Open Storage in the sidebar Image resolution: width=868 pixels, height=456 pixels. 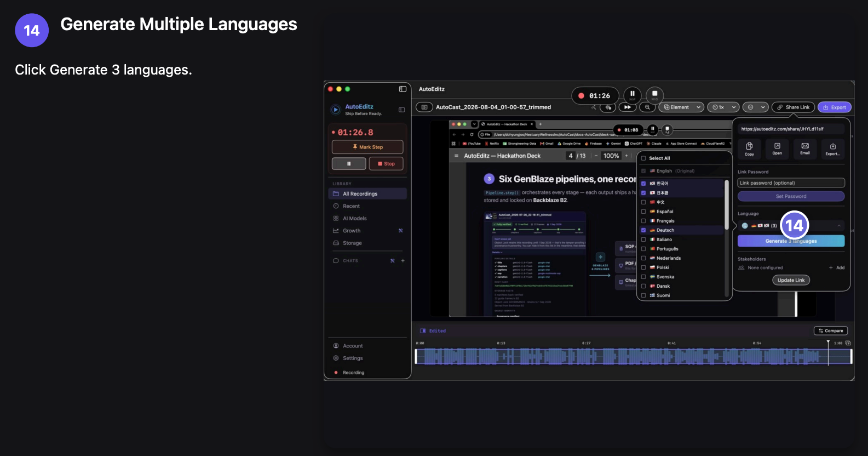pos(367,243)
